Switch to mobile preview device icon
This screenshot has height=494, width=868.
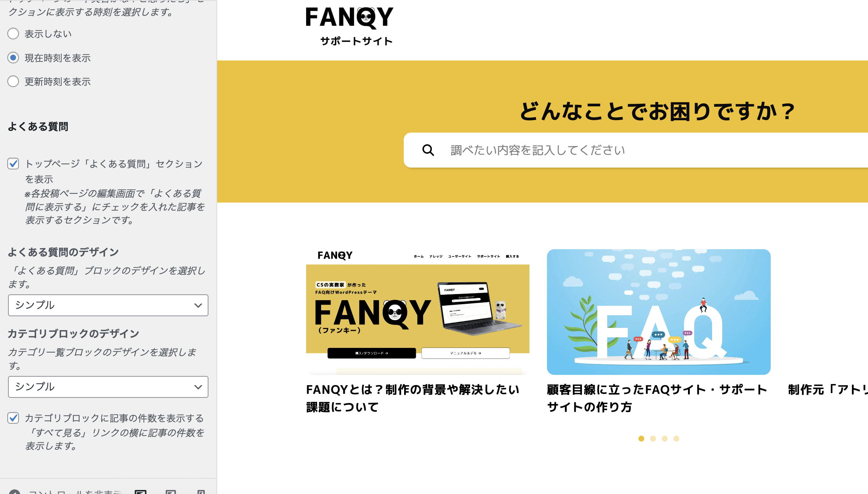pyautogui.click(x=201, y=492)
